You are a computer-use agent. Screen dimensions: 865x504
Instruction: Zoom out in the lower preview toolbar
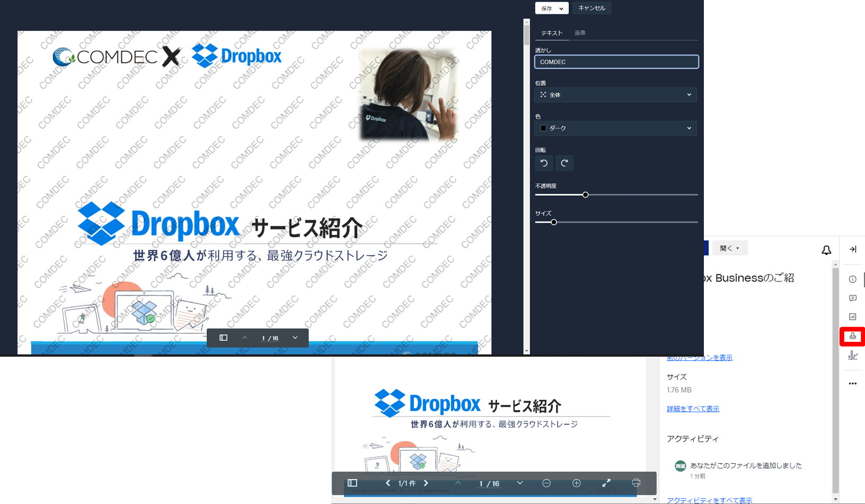click(x=546, y=483)
